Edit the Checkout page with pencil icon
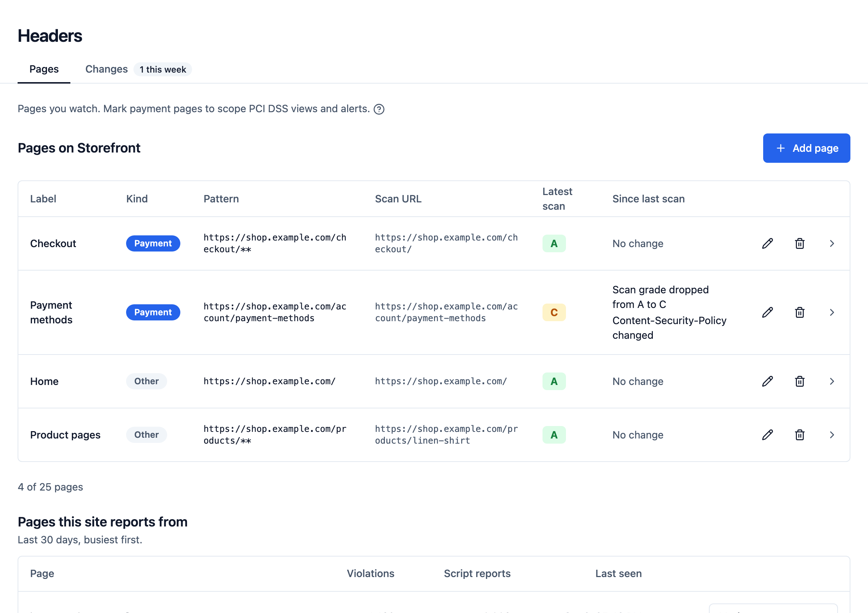868x613 pixels. click(x=768, y=243)
